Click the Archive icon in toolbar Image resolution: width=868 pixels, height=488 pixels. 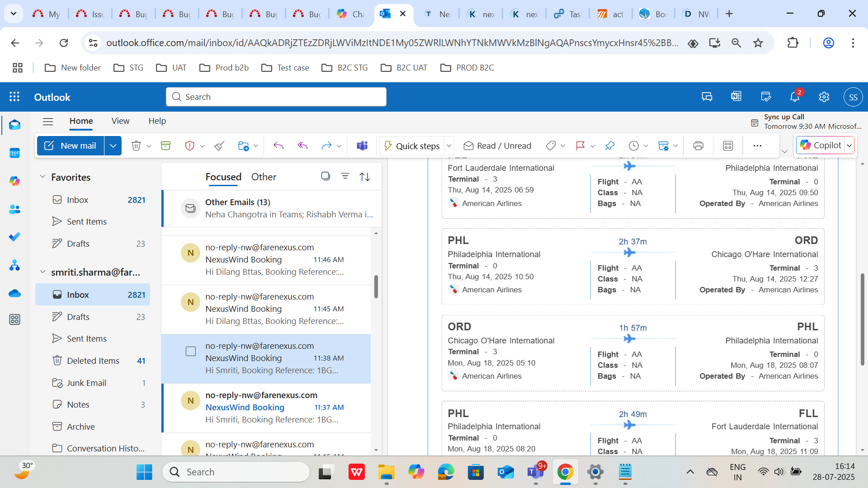point(166,145)
